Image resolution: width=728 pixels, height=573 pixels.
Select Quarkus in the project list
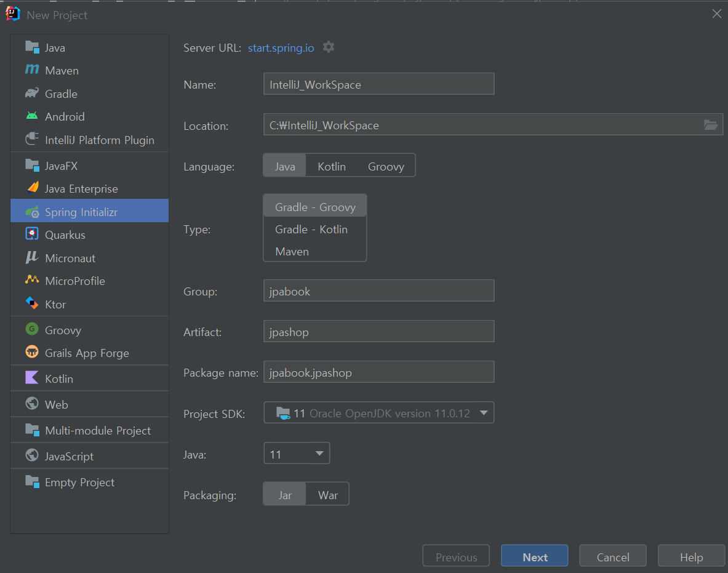tap(90, 235)
